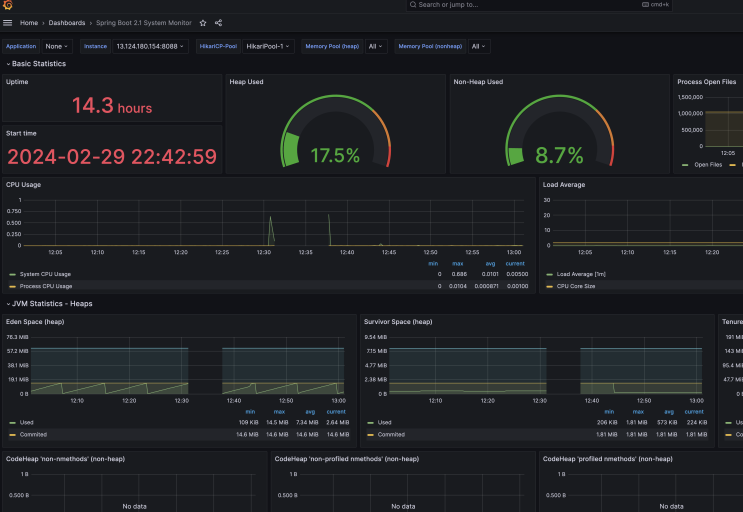
Task: Toggle CPU Core Size legend series
Action: coord(576,286)
